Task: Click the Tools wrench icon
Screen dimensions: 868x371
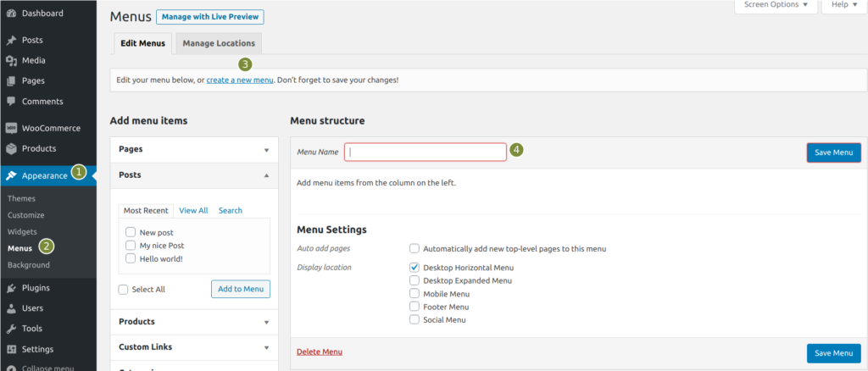Action: [x=11, y=329]
